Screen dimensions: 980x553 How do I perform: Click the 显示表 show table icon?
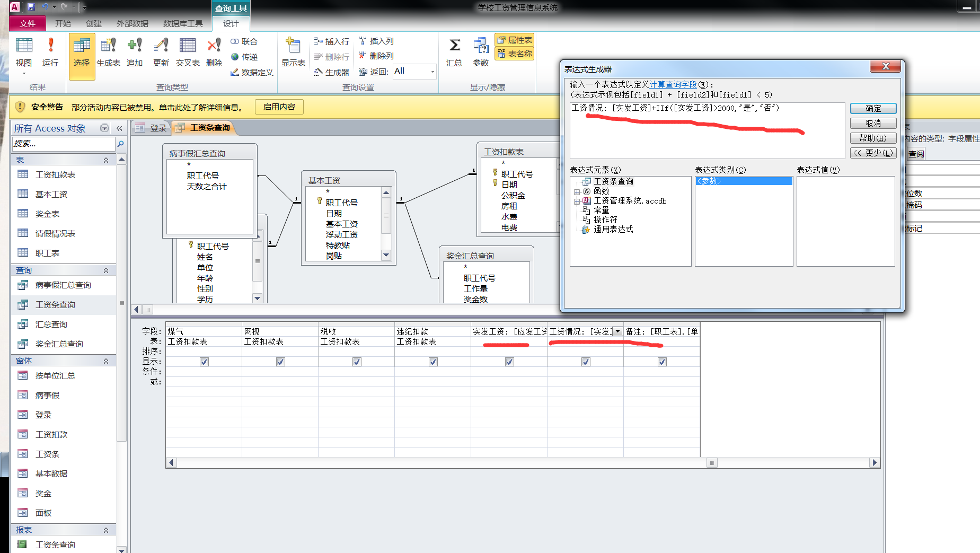293,53
